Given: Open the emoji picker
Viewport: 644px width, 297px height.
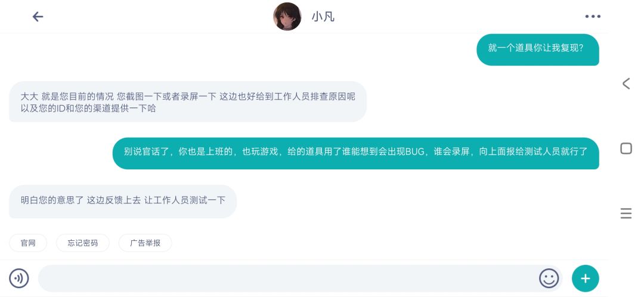Looking at the screenshot, I should pyautogui.click(x=549, y=278).
